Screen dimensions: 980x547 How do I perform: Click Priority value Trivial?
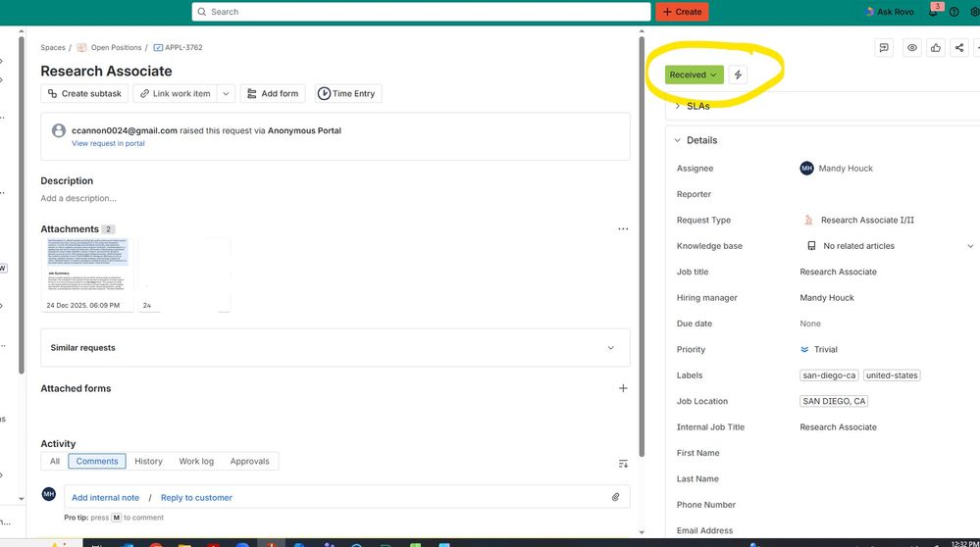[x=819, y=350]
